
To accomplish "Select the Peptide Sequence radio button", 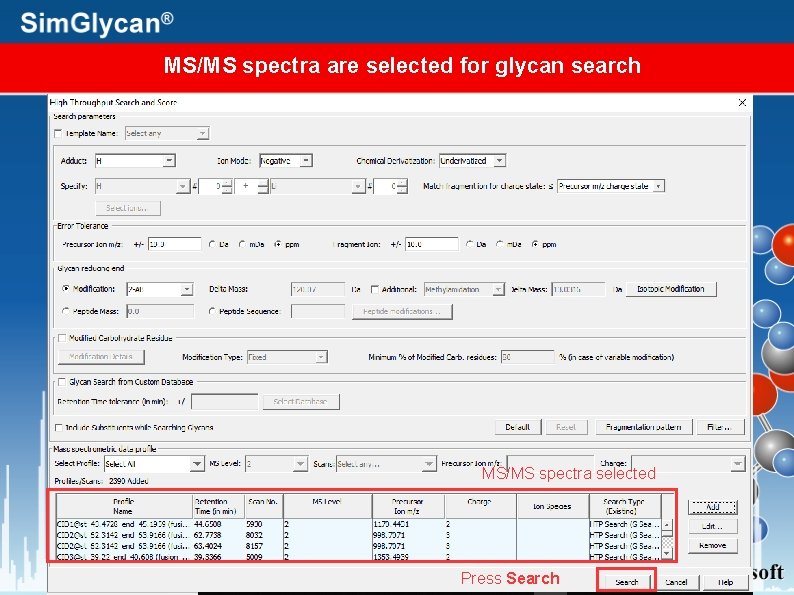I will click(212, 311).
